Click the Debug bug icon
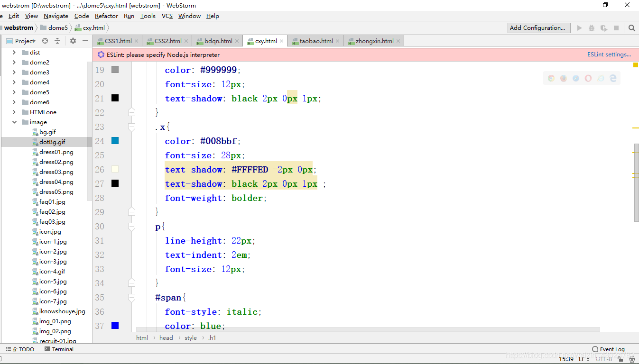Screen dimensions: 639x364 592,28
